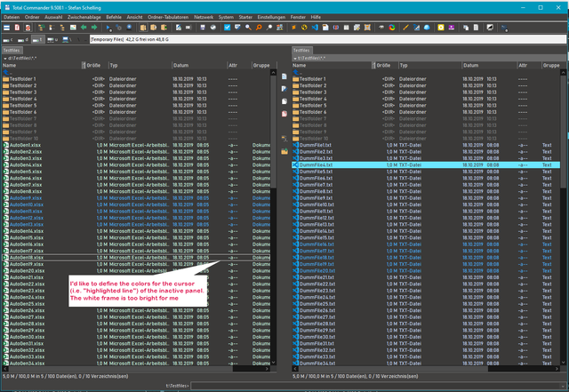Select Testfolder 6 in right panel
Viewport: 569px width, 392px height.
coord(426,112)
